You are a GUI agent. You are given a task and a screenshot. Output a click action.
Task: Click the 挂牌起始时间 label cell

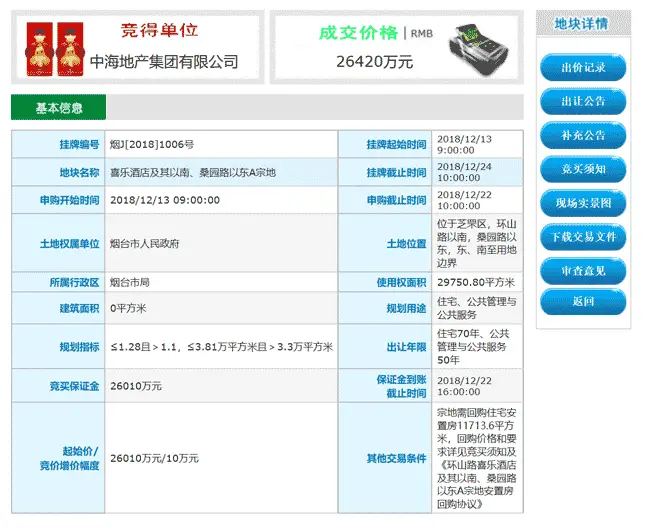(x=385, y=144)
